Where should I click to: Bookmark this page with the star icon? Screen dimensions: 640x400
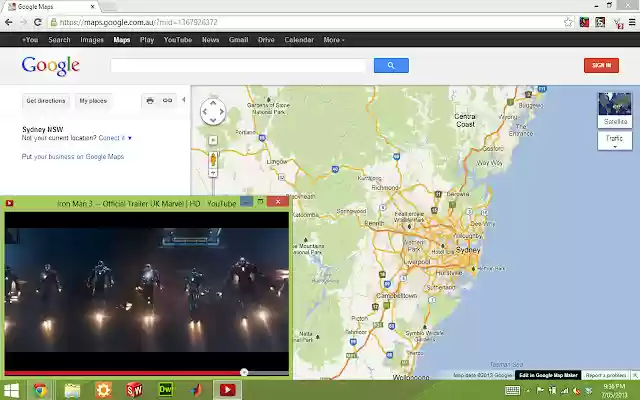point(568,22)
